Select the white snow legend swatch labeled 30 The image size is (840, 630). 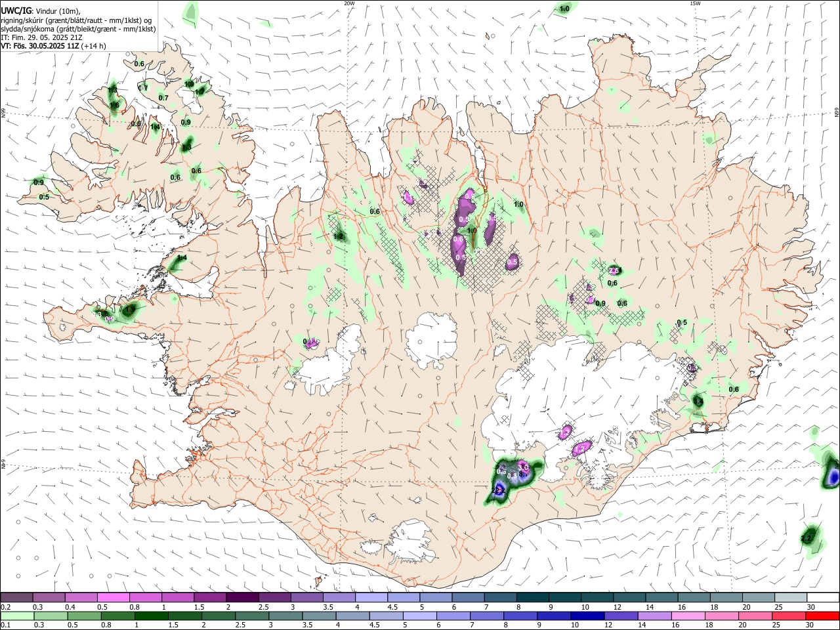point(823,597)
